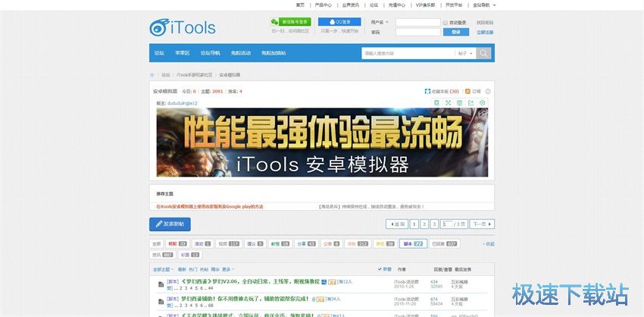Go back using the 返回 pagination button
This screenshot has width=644, height=317.
[397, 224]
